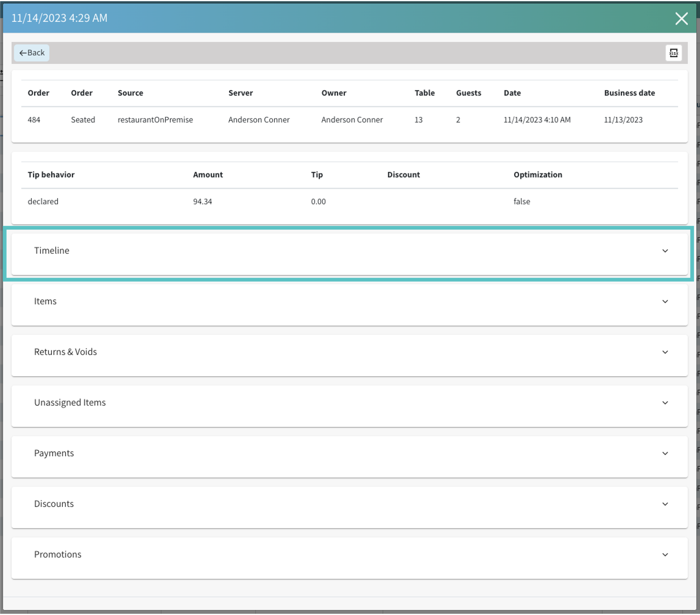Screen dimensions: 700x615
Task: Export order details to XLSX
Action: 673,53
